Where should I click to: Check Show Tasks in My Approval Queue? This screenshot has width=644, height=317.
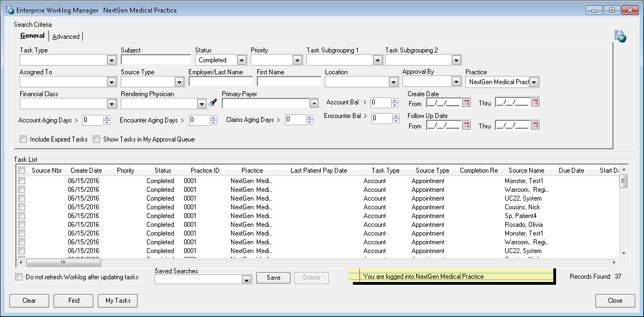coord(97,139)
